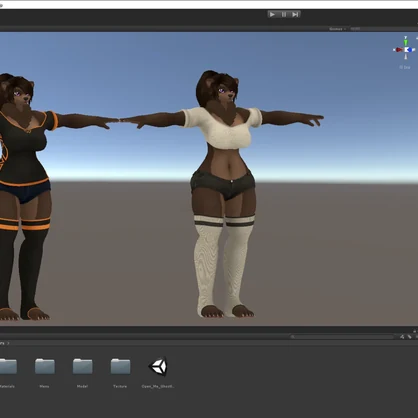Click the scene search field next to Gizmos

(x=383, y=29)
